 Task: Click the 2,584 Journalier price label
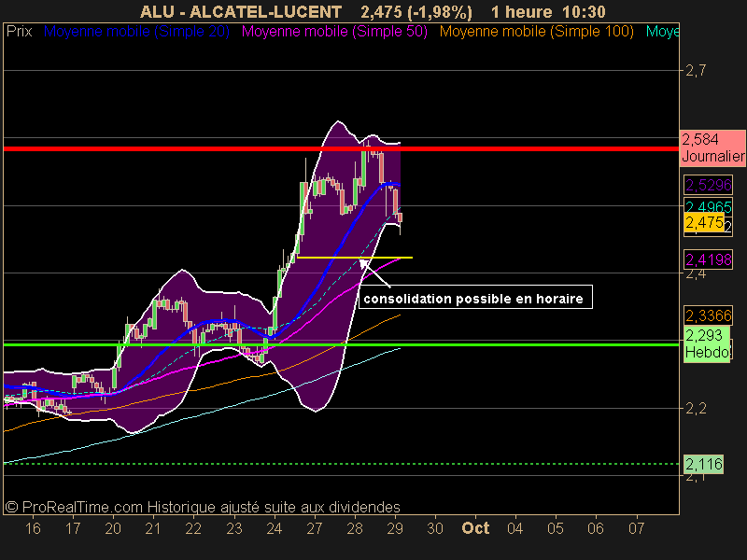point(712,147)
